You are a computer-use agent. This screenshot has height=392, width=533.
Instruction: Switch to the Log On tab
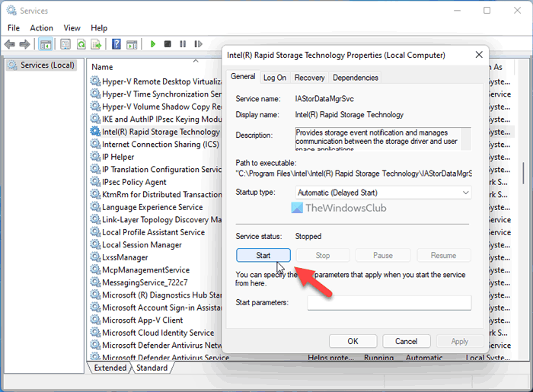tap(275, 78)
